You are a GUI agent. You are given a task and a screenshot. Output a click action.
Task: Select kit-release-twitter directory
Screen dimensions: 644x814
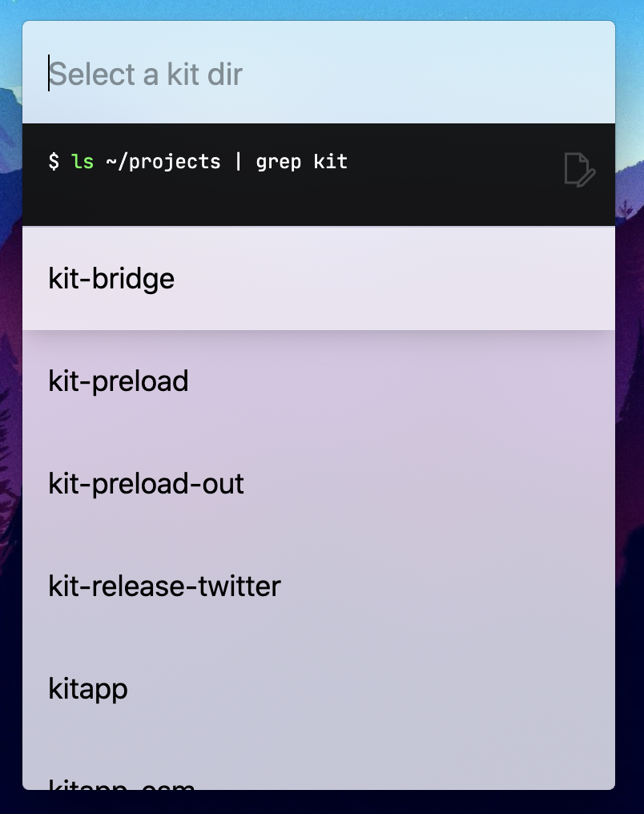pyautogui.click(x=319, y=586)
